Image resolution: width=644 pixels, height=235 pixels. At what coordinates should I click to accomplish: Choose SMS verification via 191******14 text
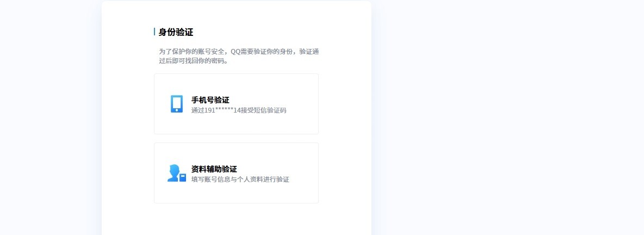[x=239, y=110]
